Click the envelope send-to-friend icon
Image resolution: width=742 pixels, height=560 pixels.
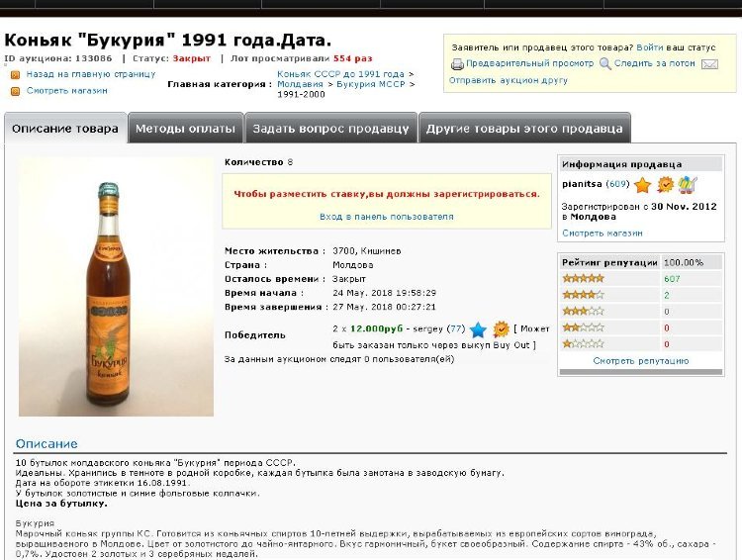[x=709, y=64]
